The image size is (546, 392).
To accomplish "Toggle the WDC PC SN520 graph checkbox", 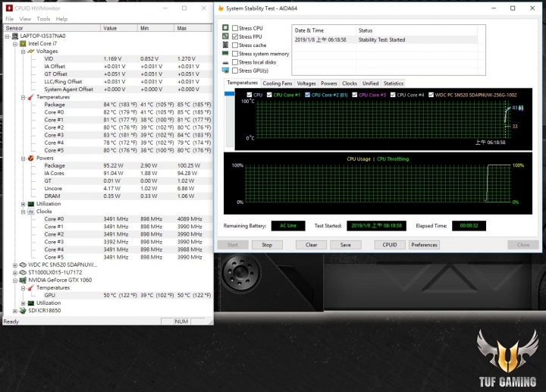I will (431, 95).
